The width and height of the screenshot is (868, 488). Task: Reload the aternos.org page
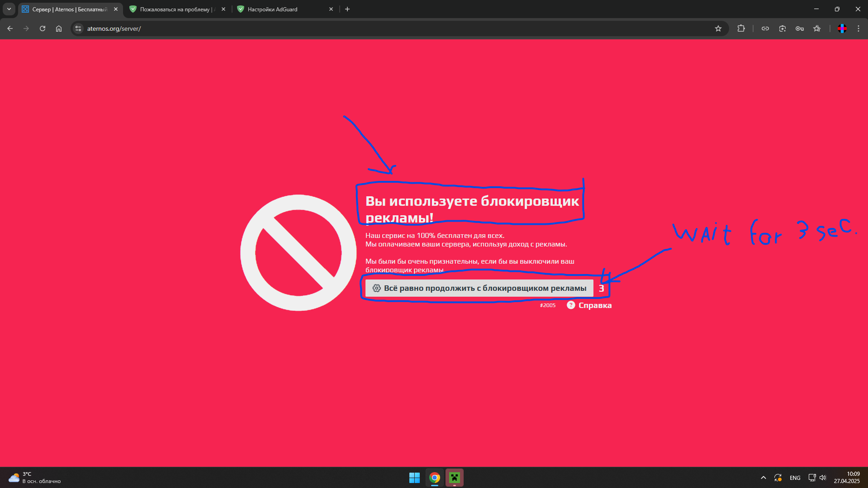42,28
